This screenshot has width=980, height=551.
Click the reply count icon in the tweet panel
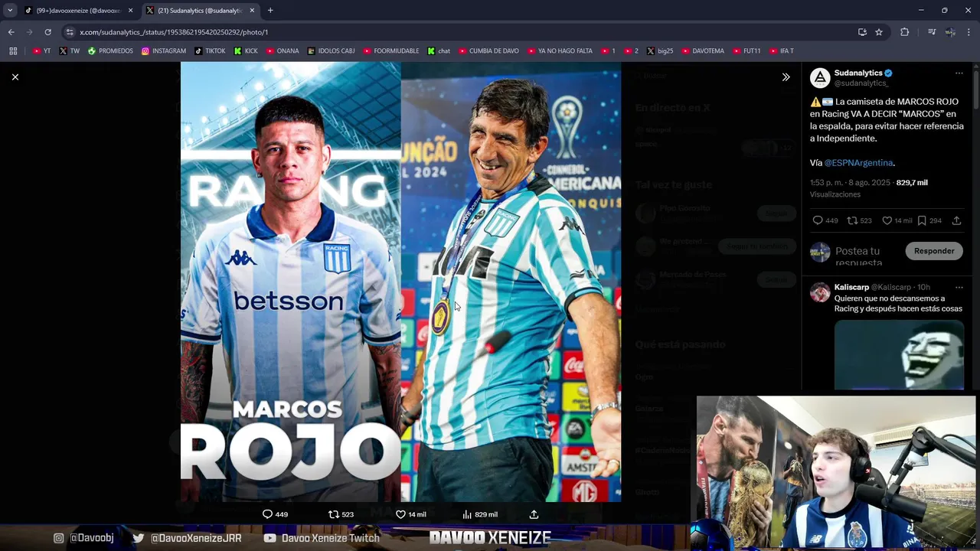(x=818, y=220)
